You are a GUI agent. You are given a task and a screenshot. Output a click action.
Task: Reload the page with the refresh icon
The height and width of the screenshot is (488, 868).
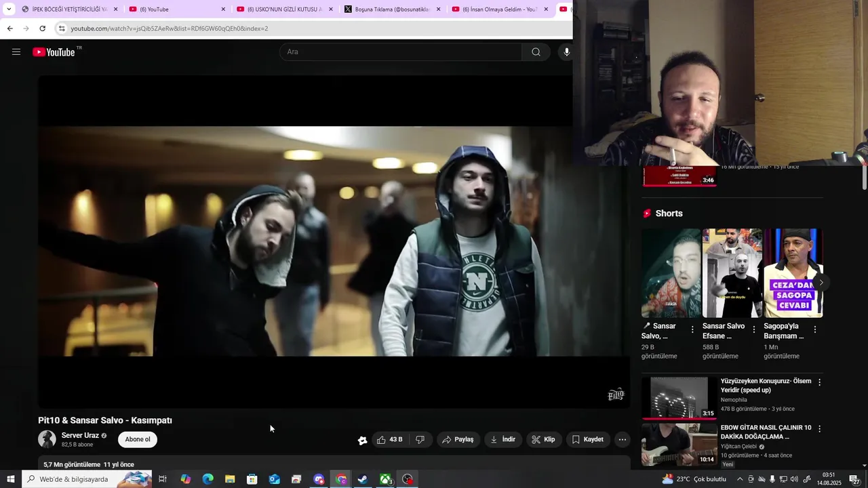coord(42,28)
